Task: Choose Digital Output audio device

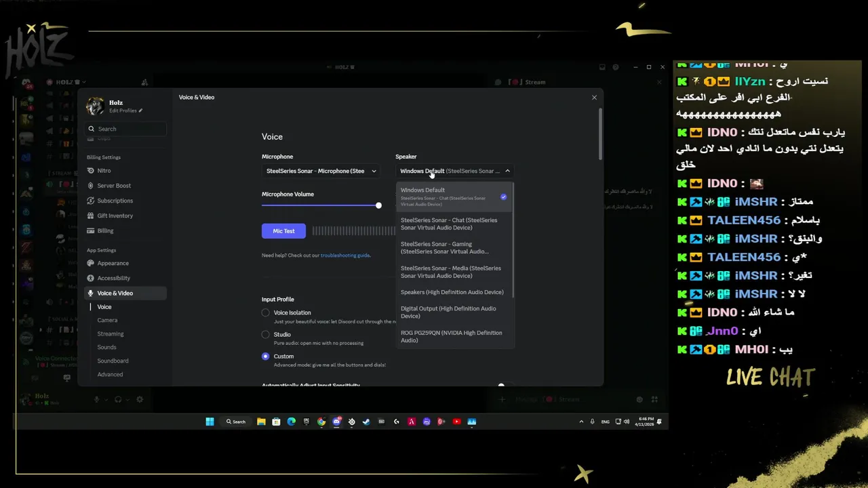Action: tap(454, 312)
